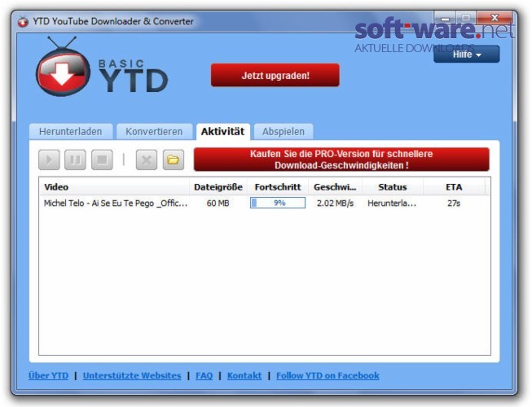
Task: Open the Abspielen tab
Action: 284,132
